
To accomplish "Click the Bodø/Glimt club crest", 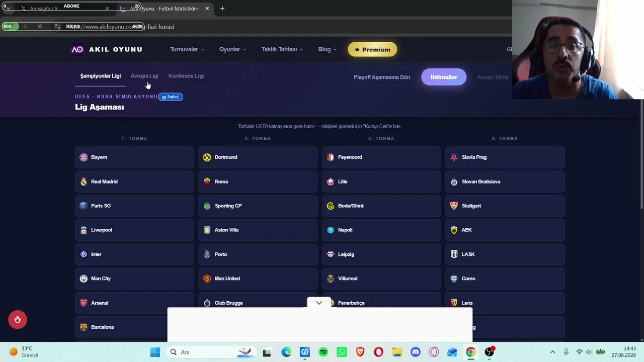I will click(330, 206).
